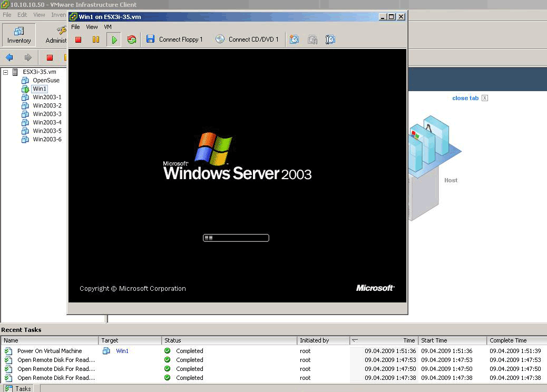The height and width of the screenshot is (392, 547).
Task: Click the Connect Floppy 1 disk icon
Action: (150, 39)
